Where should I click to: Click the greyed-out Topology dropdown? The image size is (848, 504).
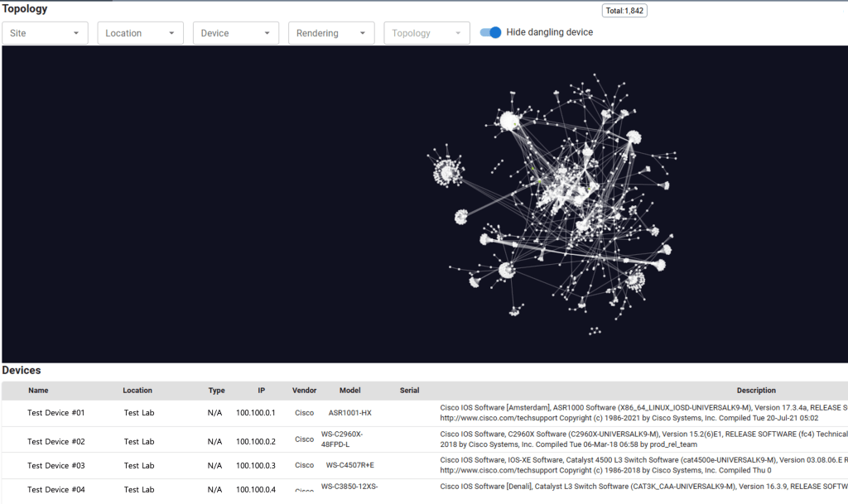coord(426,33)
